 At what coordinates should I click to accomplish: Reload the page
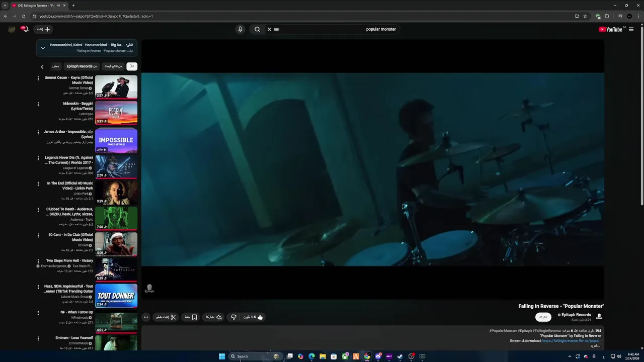[x=23, y=16]
